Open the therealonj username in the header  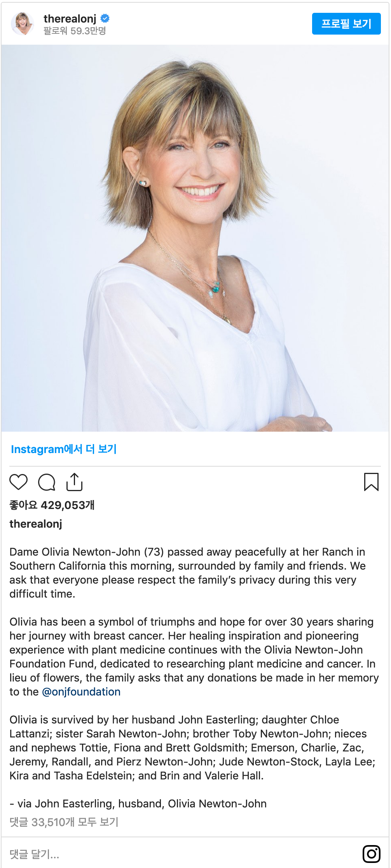(x=70, y=18)
